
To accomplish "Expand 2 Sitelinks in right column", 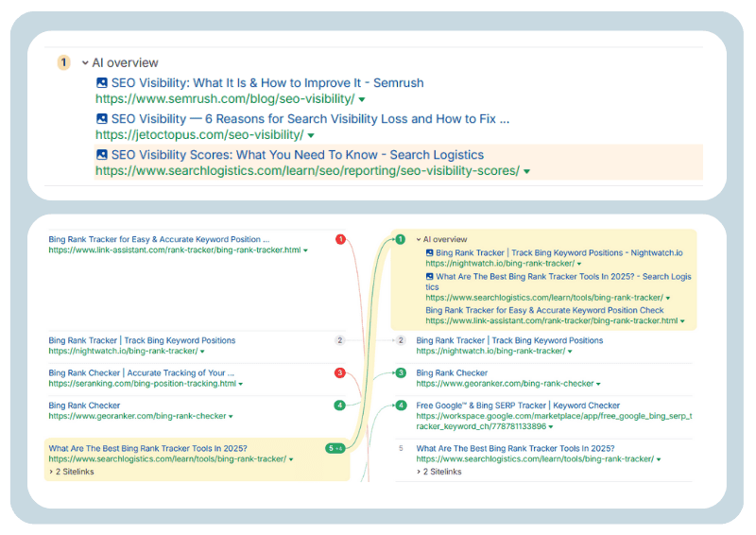I will (439, 472).
